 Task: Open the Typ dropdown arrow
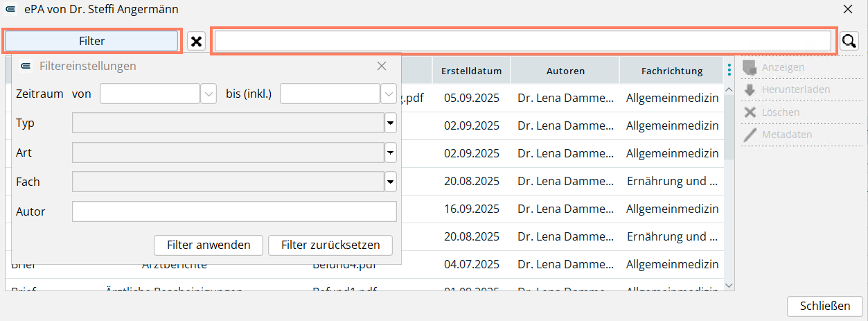point(391,123)
